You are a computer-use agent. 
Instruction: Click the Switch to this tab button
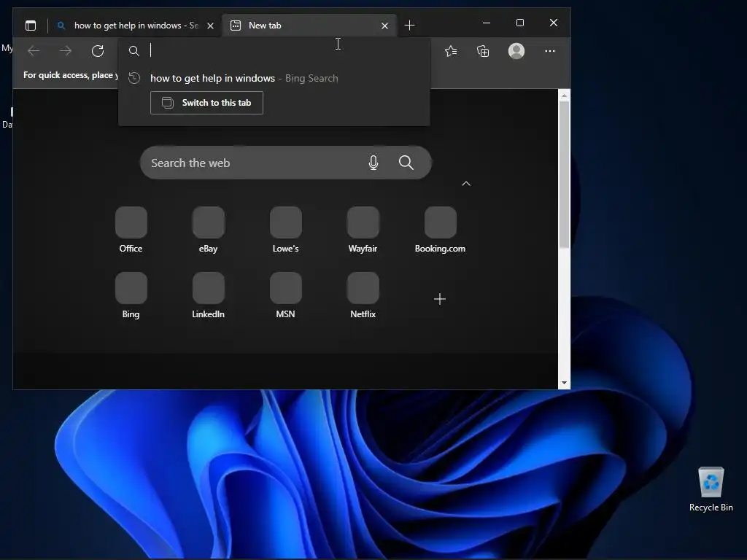206,103
